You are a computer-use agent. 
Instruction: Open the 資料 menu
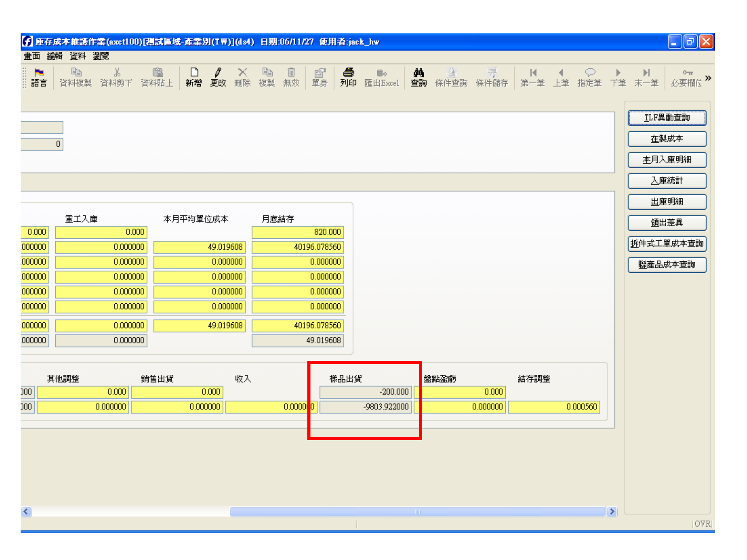[x=77, y=56]
